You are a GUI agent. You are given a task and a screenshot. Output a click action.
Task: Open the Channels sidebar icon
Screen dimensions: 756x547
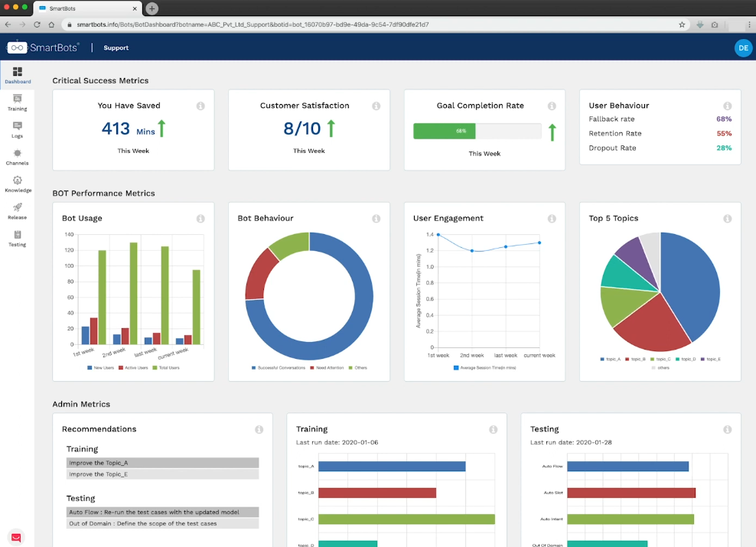pyautogui.click(x=18, y=153)
